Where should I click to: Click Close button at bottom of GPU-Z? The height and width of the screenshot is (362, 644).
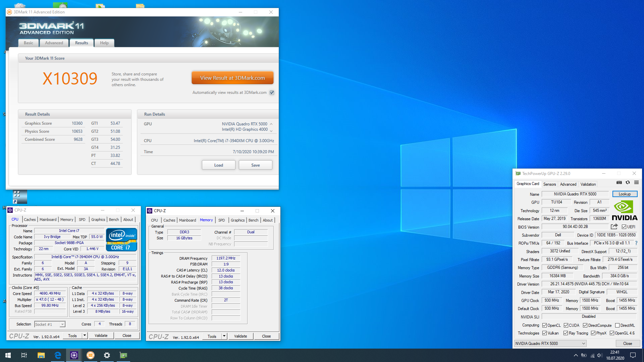pyautogui.click(x=628, y=344)
